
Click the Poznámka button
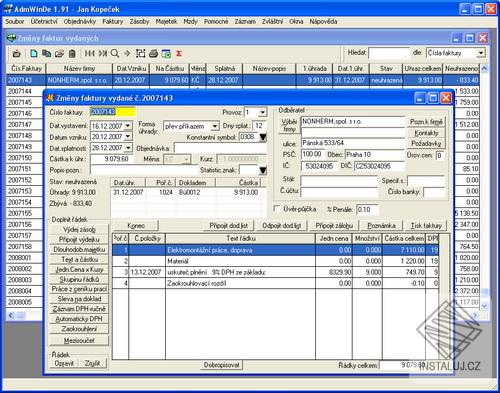(382, 226)
